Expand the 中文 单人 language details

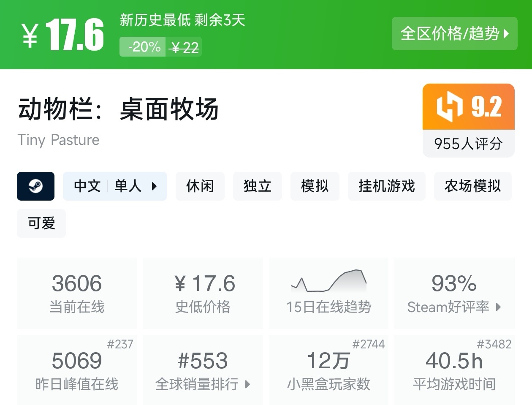pyautogui.click(x=115, y=186)
